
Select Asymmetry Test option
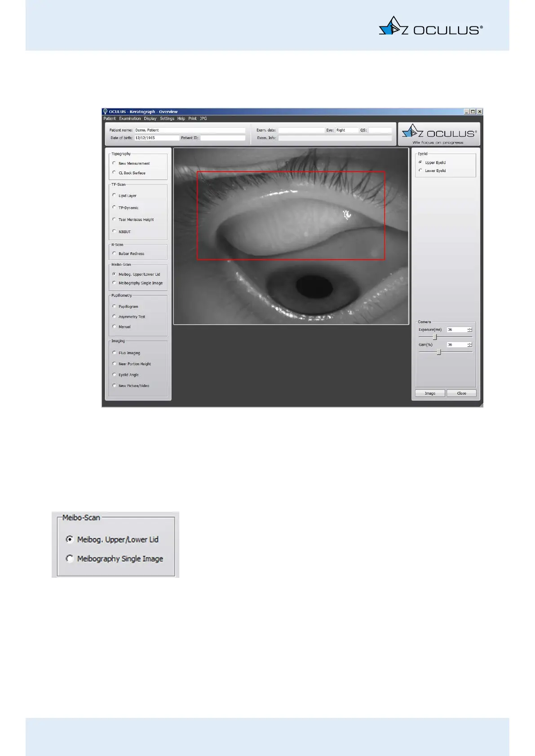tap(114, 316)
